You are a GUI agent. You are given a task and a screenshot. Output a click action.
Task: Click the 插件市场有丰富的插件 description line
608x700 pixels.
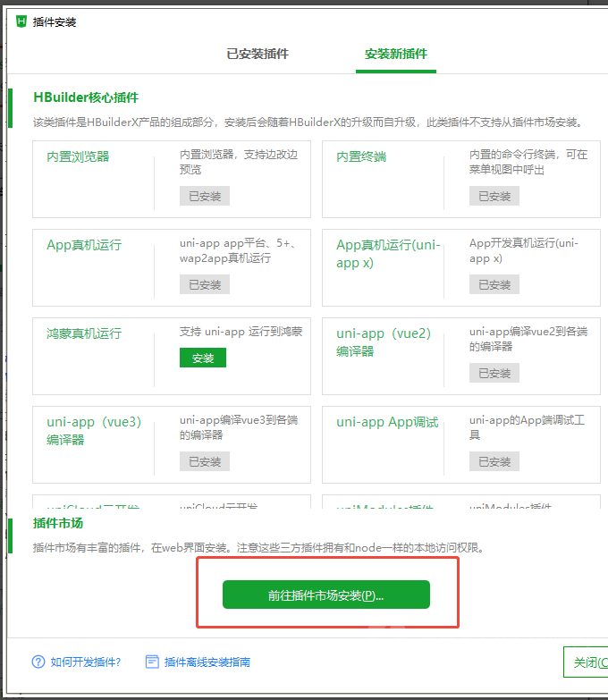pyautogui.click(x=259, y=547)
